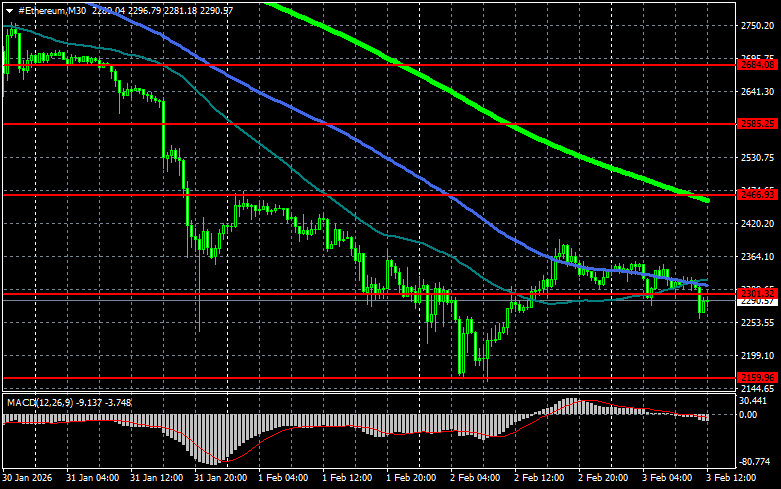The image size is (781, 489).
Task: Click the OHLC quote values in chart header
Action: (162, 10)
